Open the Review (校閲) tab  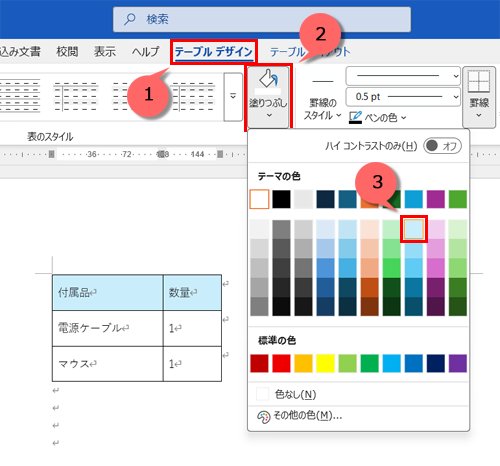pos(67,51)
